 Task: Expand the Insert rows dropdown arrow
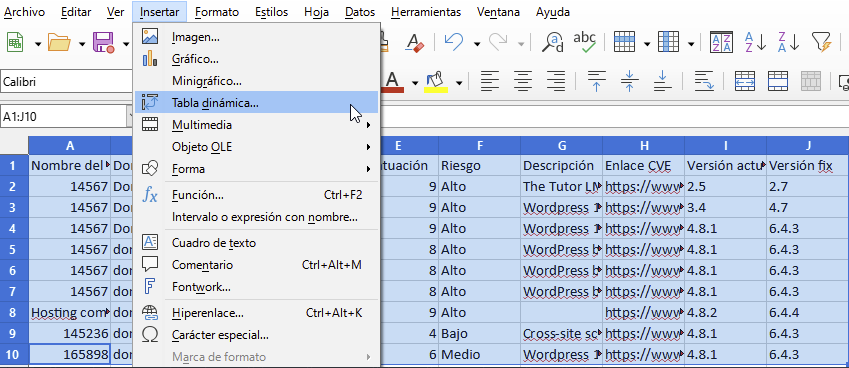(647, 43)
